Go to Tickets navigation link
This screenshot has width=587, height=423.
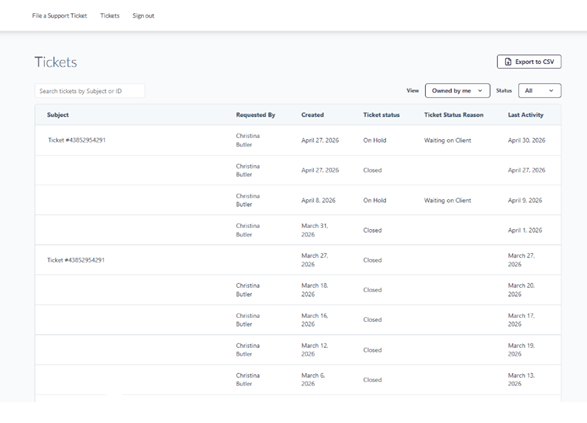point(110,16)
